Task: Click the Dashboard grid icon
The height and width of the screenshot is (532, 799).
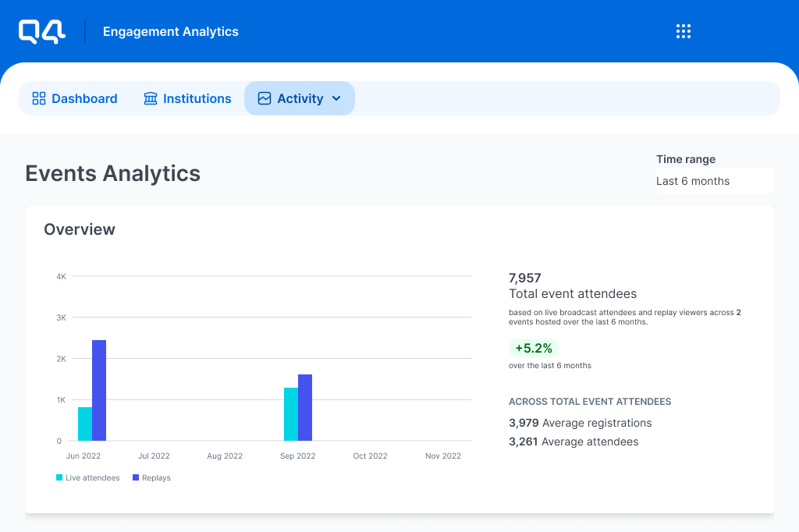Action: (x=39, y=99)
